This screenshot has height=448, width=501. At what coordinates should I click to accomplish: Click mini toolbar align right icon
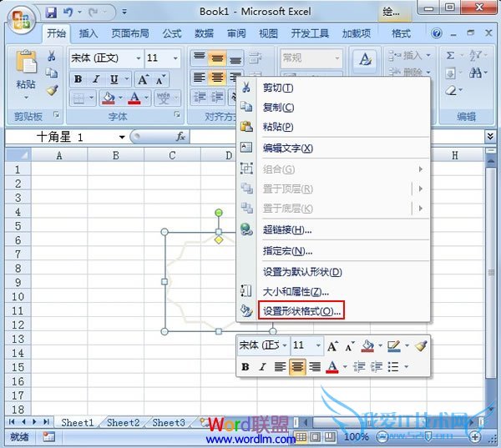click(x=315, y=367)
